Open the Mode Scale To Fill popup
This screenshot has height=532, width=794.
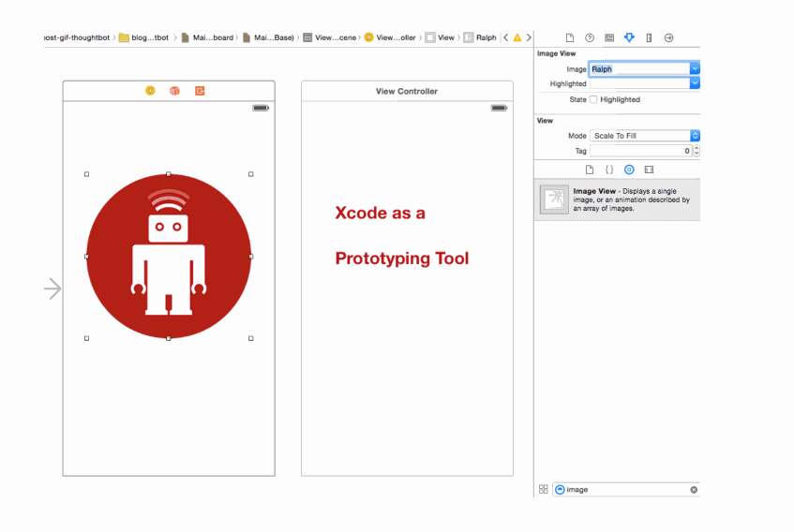click(x=644, y=136)
